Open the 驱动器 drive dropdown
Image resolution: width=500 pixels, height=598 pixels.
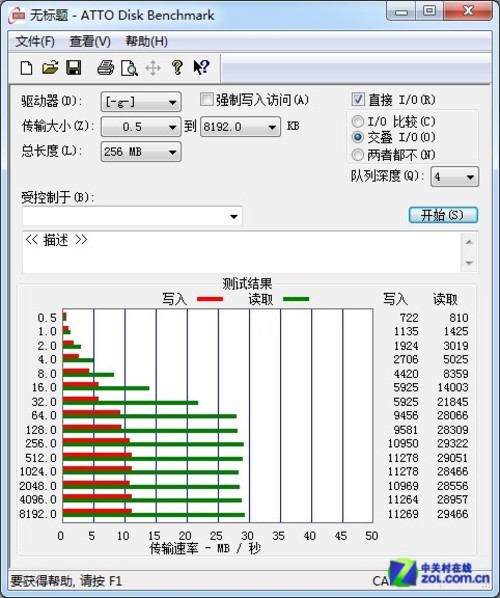(x=141, y=102)
